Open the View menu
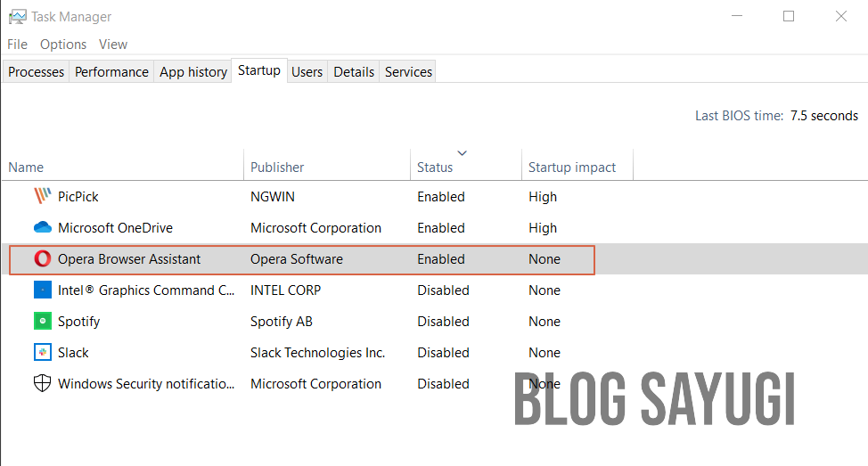868x466 pixels. (113, 45)
